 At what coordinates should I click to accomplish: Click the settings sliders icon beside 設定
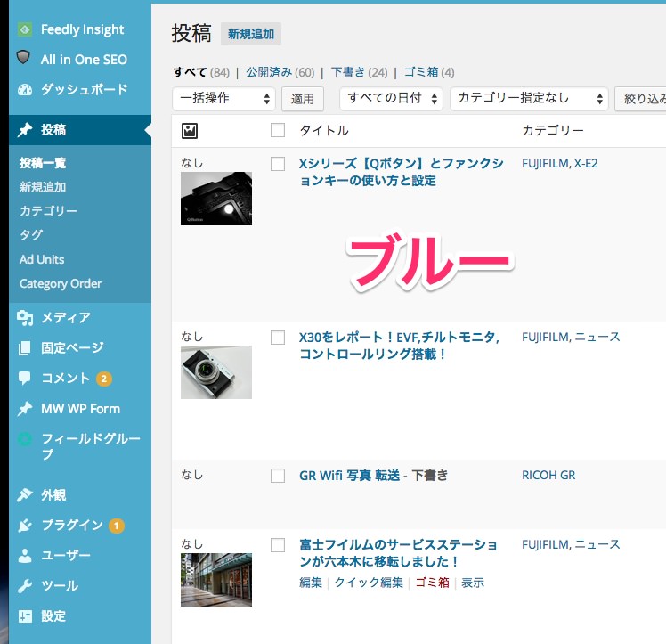(x=25, y=616)
